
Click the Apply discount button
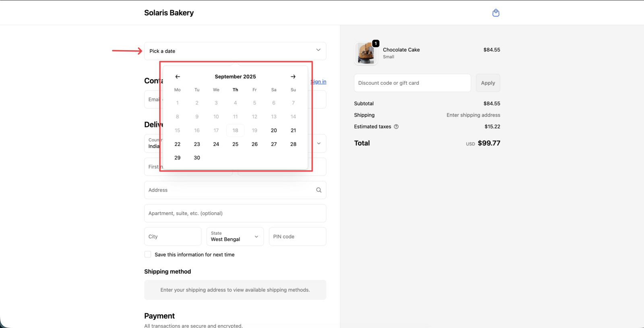[x=488, y=83]
